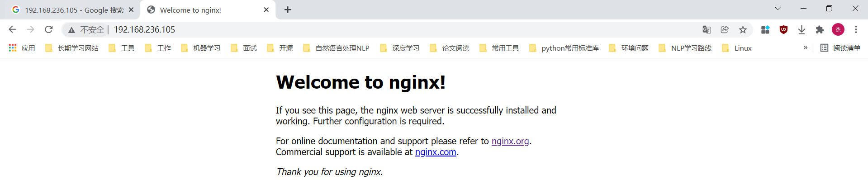View the not-secure site info warning icon

click(x=71, y=30)
